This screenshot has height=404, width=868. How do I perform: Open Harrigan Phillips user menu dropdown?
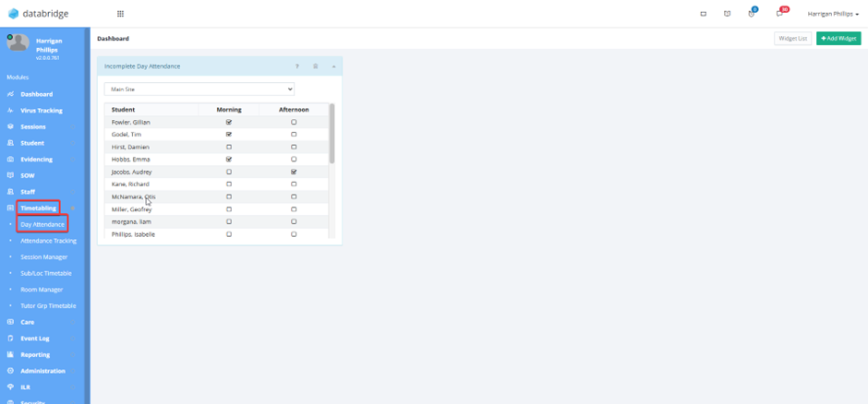pyautogui.click(x=833, y=14)
